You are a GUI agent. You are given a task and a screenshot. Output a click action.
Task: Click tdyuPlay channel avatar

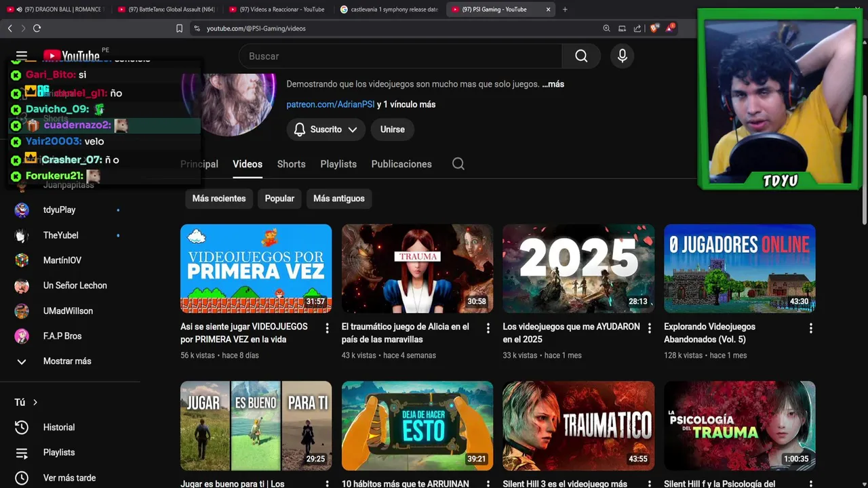click(22, 210)
